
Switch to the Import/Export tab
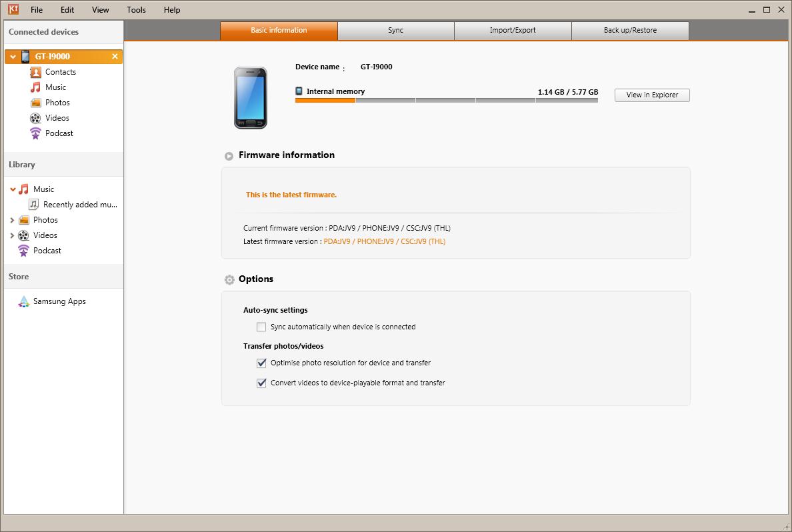513,30
